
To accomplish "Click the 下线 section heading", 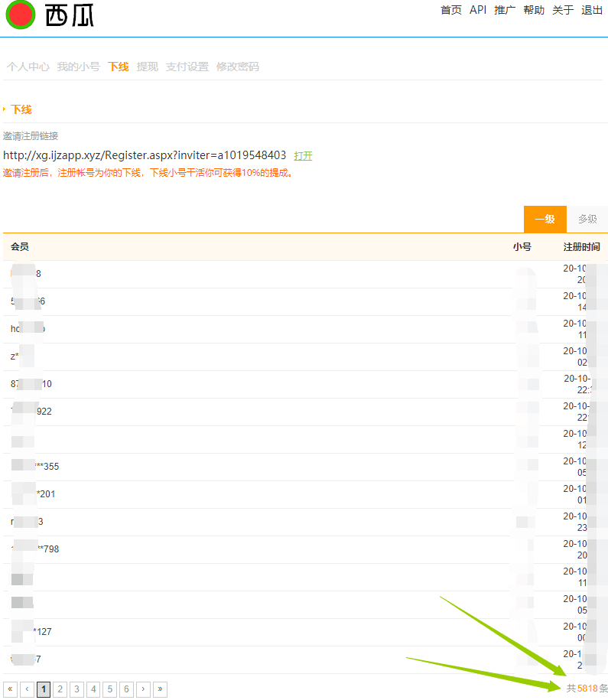I will tap(21, 109).
